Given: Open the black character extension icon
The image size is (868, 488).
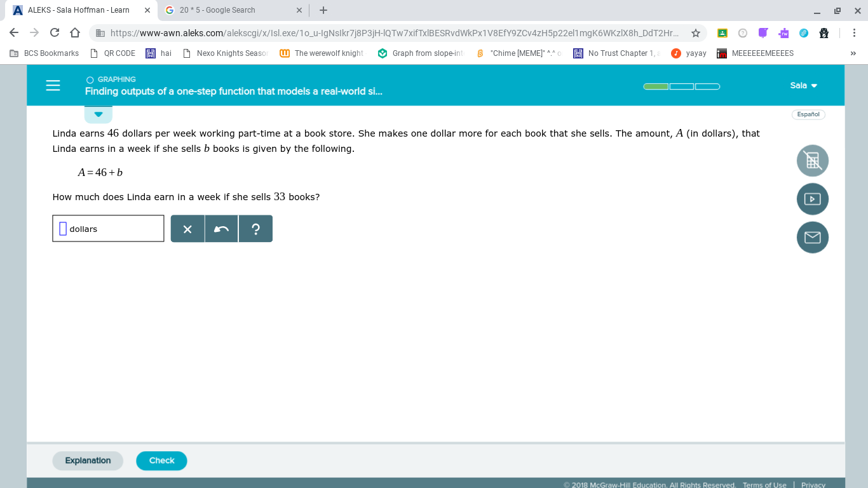Looking at the screenshot, I should (824, 33).
